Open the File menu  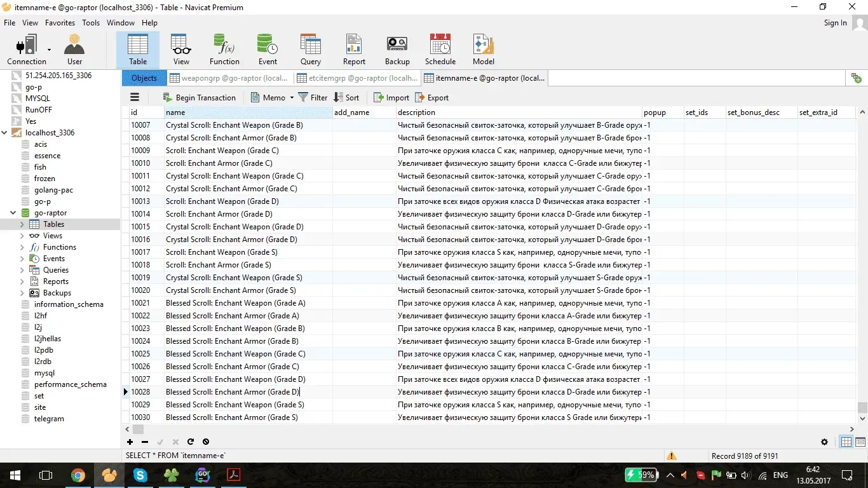pyautogui.click(x=10, y=22)
